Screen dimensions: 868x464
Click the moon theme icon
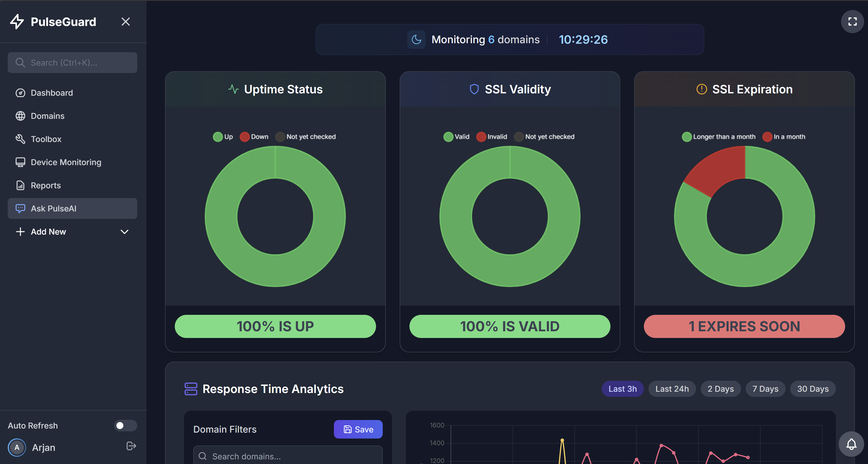pyautogui.click(x=416, y=40)
